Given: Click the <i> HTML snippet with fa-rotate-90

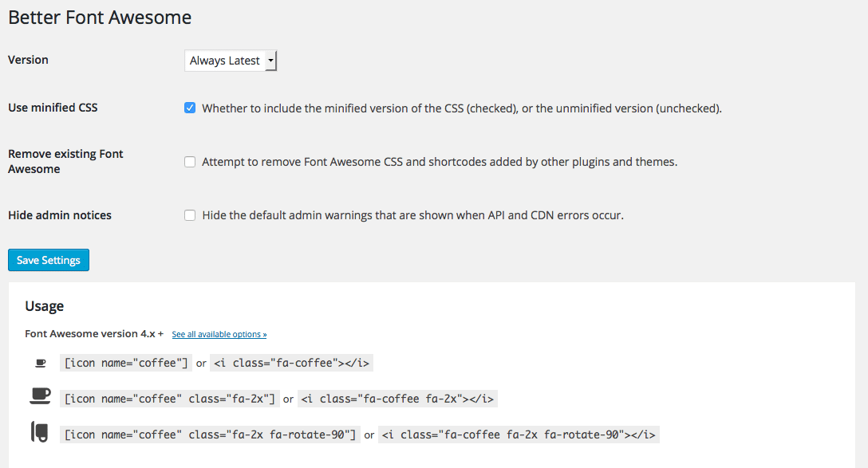Looking at the screenshot, I should (x=519, y=435).
